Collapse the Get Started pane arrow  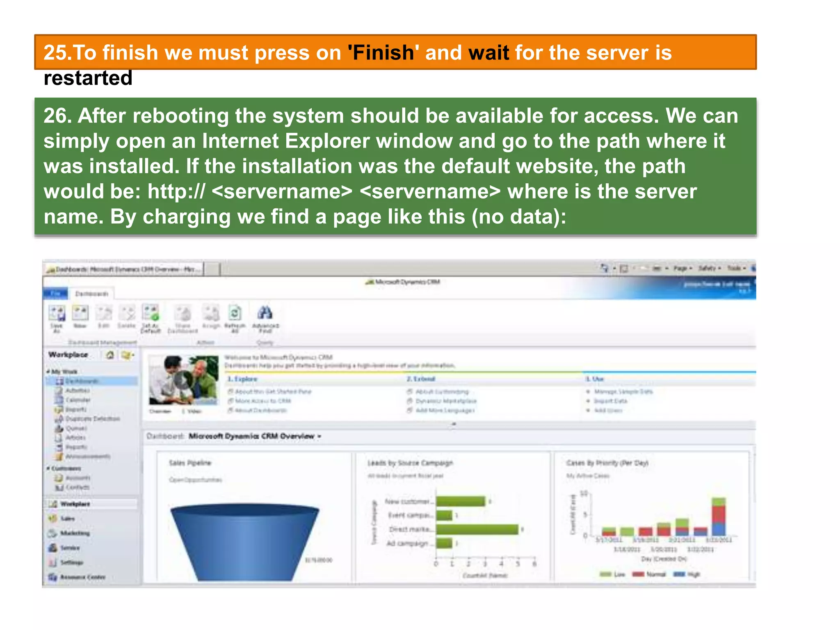tap(454, 424)
